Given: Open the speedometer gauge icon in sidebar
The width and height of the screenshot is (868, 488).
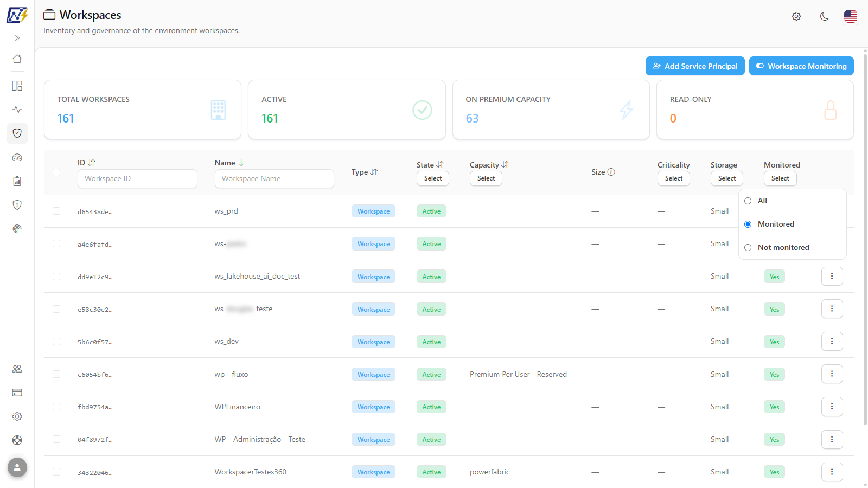Looking at the screenshot, I should 17,157.
